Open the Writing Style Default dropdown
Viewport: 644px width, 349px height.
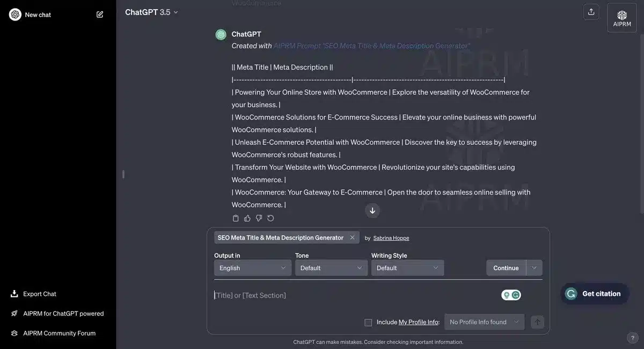click(407, 268)
